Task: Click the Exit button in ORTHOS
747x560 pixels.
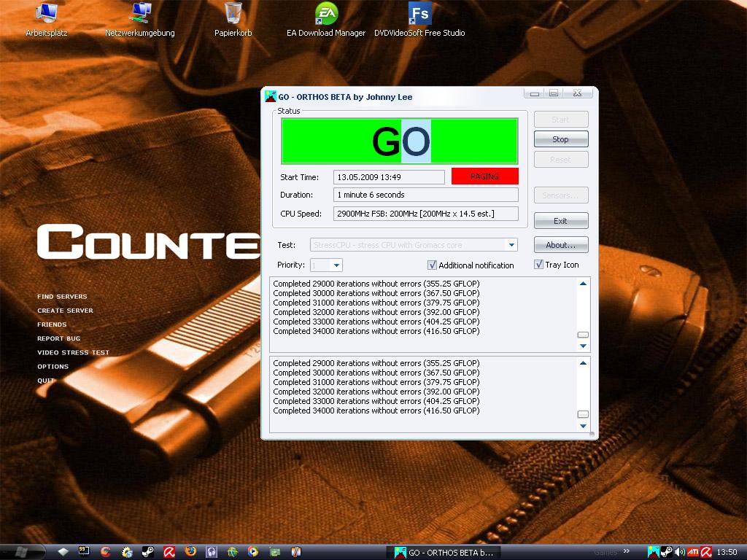Action: click(561, 221)
